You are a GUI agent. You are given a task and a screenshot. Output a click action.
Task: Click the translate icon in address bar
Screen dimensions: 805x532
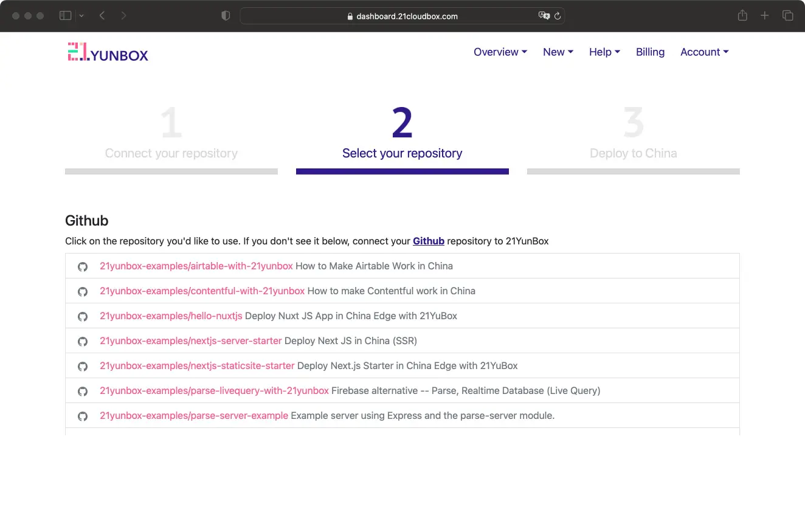544,16
